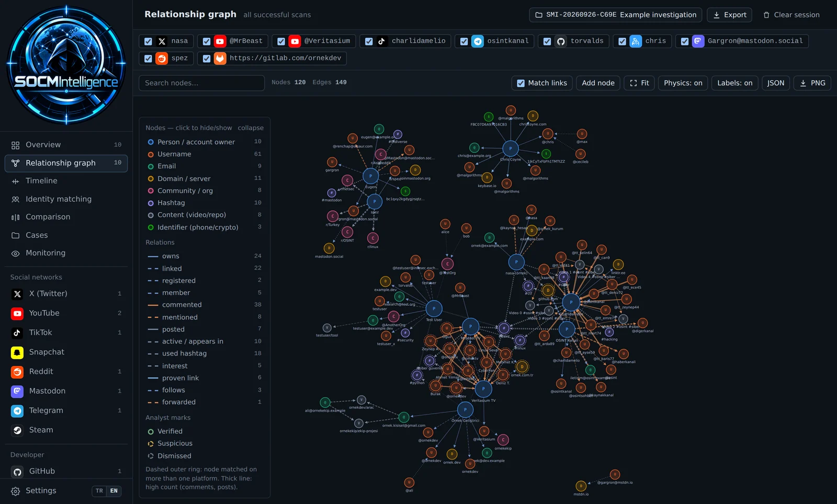The height and width of the screenshot is (504, 837).
Task: Clear the current session
Action: 791,15
